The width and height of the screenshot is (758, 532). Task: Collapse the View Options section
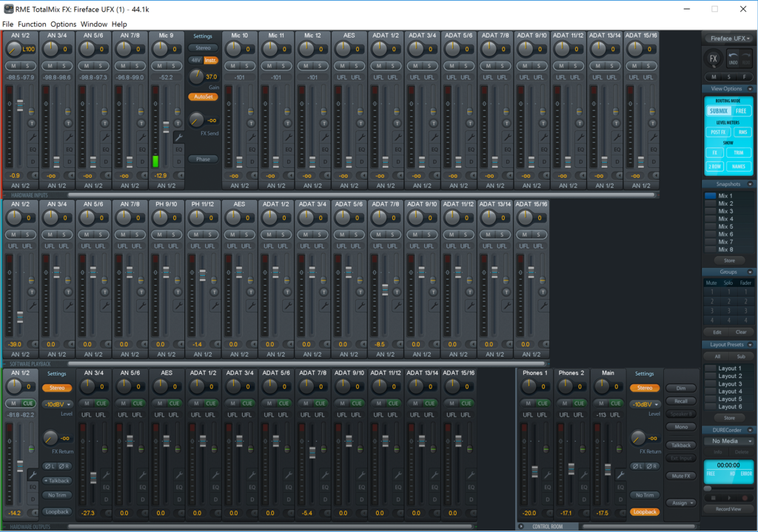tap(750, 89)
